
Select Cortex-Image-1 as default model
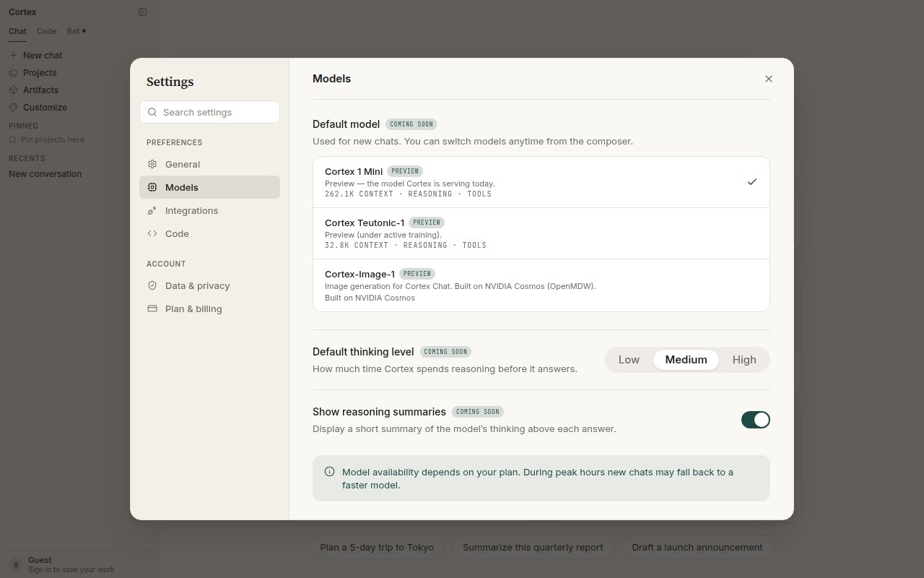coord(541,285)
